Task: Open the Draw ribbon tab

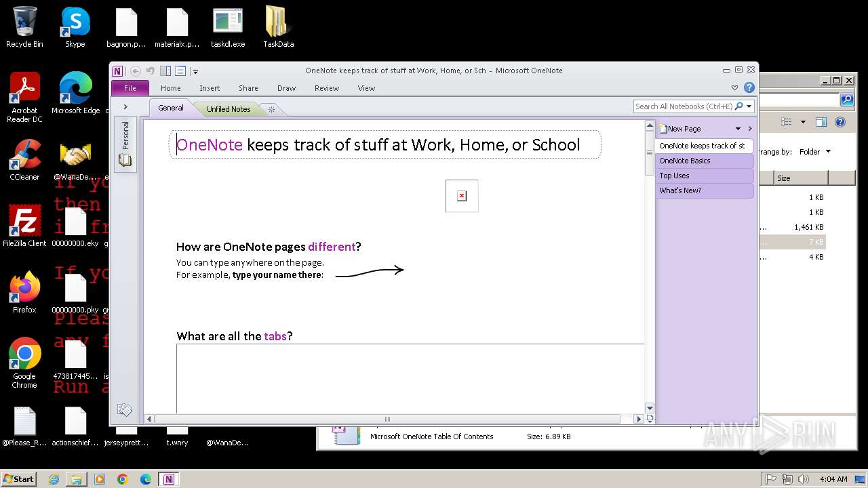Action: [x=286, y=88]
